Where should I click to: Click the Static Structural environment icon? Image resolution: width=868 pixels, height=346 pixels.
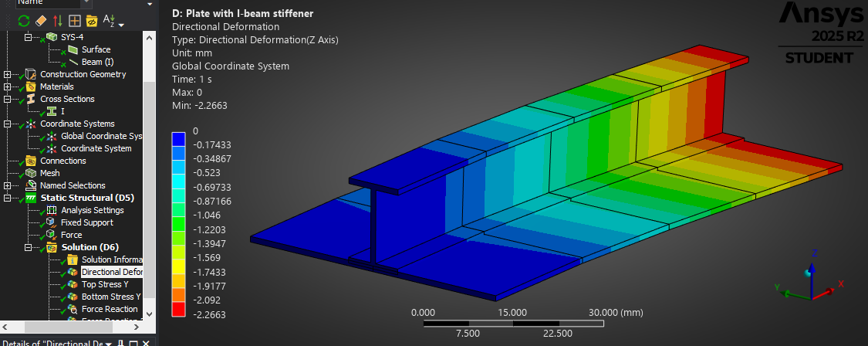pyautogui.click(x=31, y=198)
